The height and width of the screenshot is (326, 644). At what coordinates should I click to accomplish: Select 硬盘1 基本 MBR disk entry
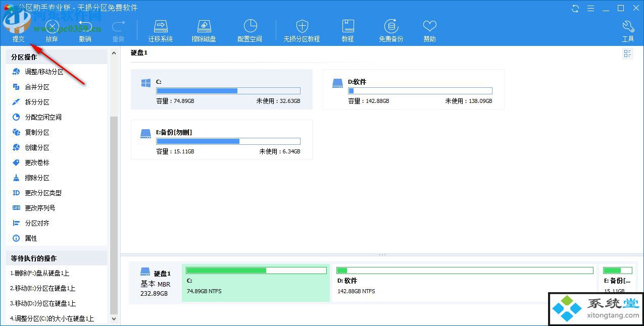(156, 283)
